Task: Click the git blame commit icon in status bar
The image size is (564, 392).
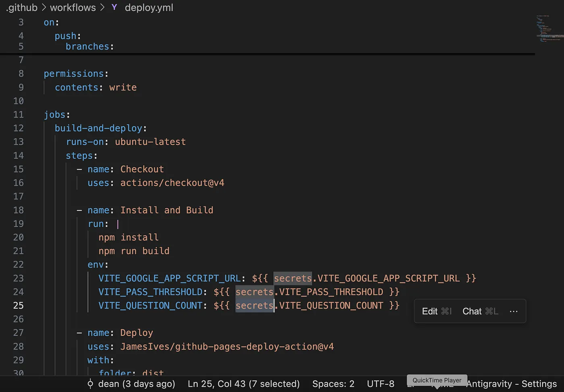Action: [90, 384]
